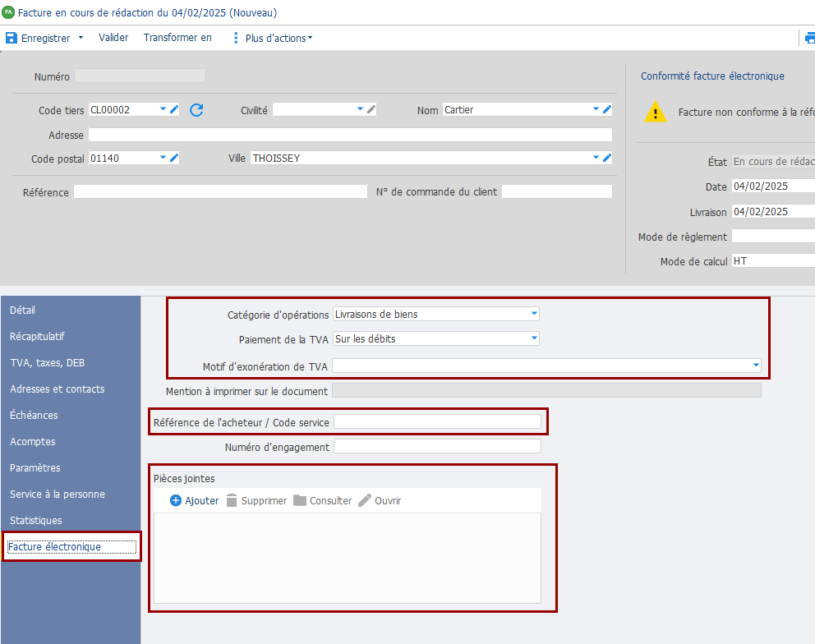This screenshot has height=644, width=815.
Task: Click edit pencil beside Ville field
Action: point(607,158)
